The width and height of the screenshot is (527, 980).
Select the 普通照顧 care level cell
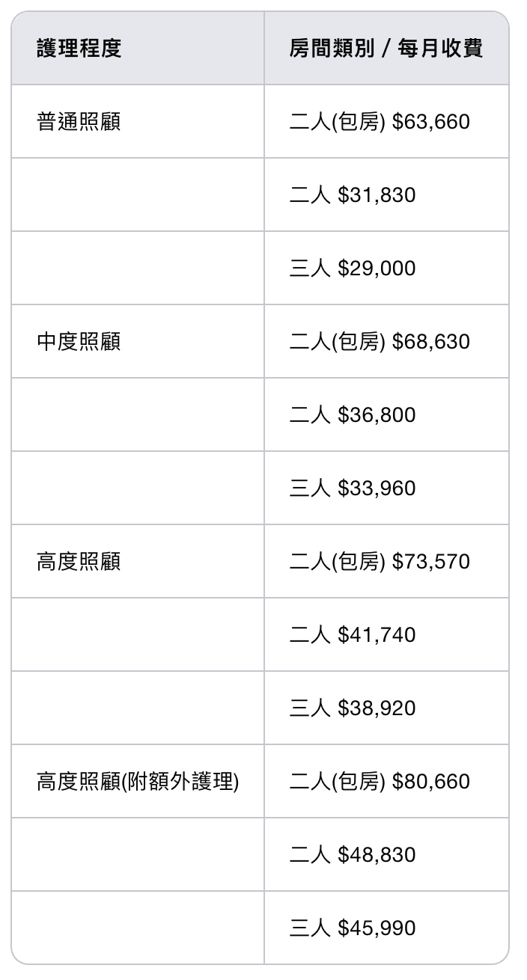coord(79,122)
